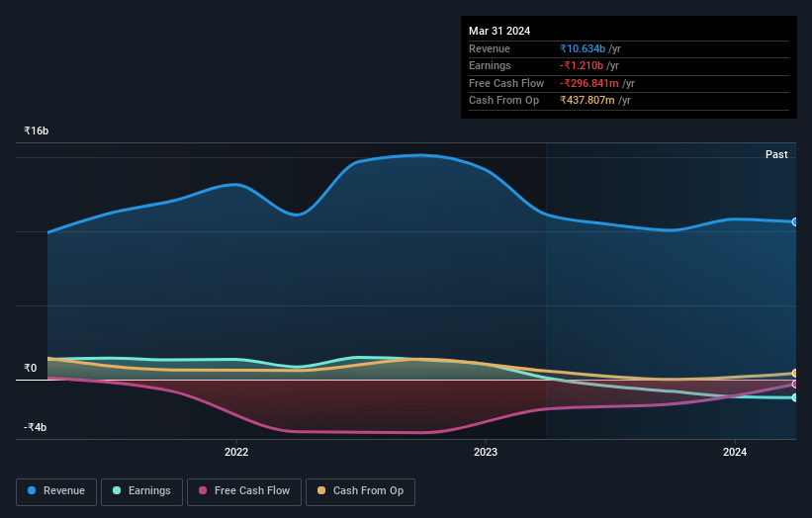Click the Free Cash Flow label in the tooltip
This screenshot has width=812, height=518.
coord(506,83)
